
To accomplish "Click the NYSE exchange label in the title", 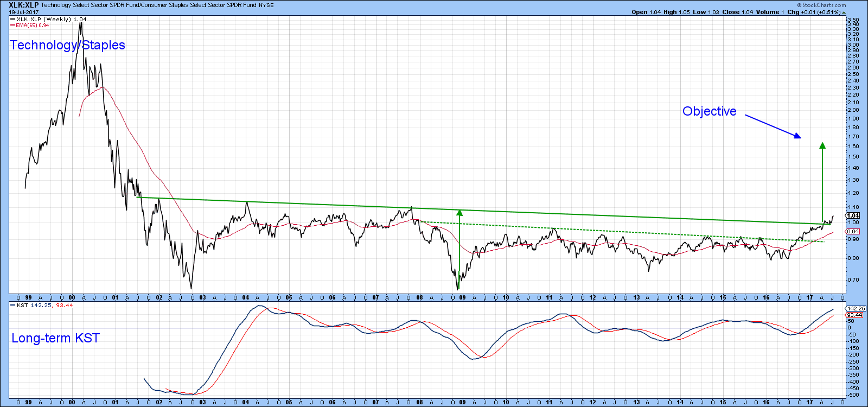I will 266,5.
